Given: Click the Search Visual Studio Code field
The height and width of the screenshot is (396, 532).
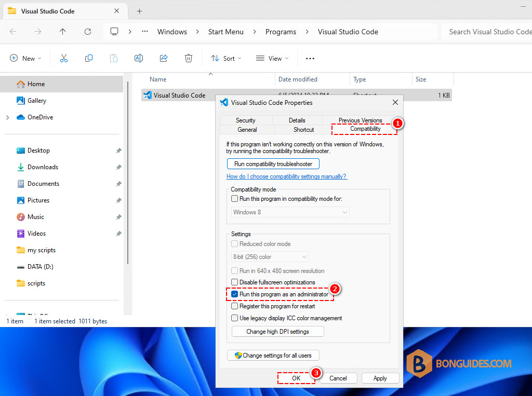Looking at the screenshot, I should pyautogui.click(x=488, y=32).
